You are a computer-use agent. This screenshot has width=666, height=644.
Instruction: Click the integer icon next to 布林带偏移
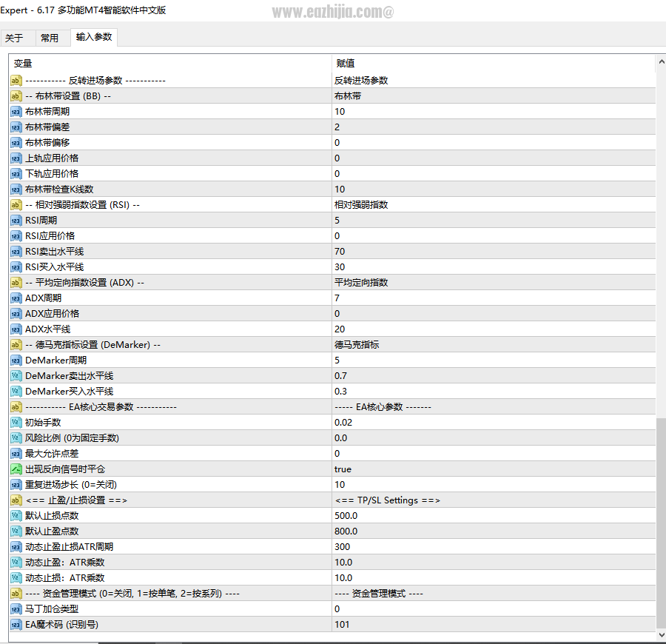(16, 143)
